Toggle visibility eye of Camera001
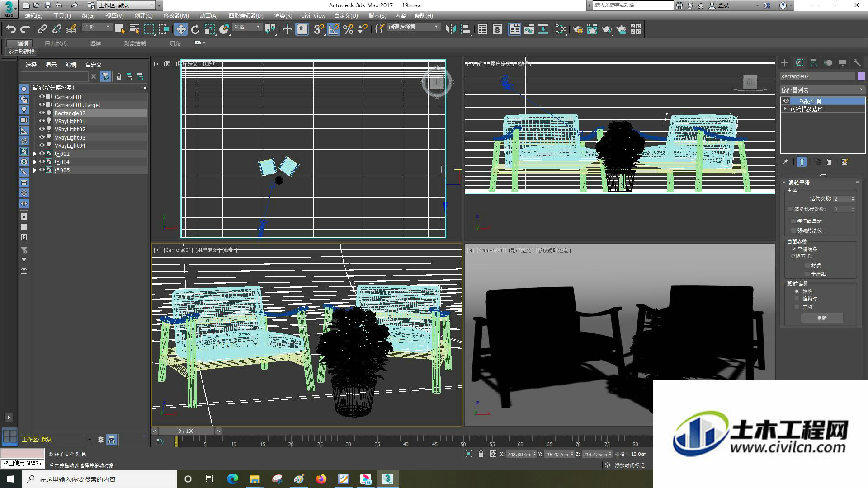868x488 pixels. pos(42,97)
